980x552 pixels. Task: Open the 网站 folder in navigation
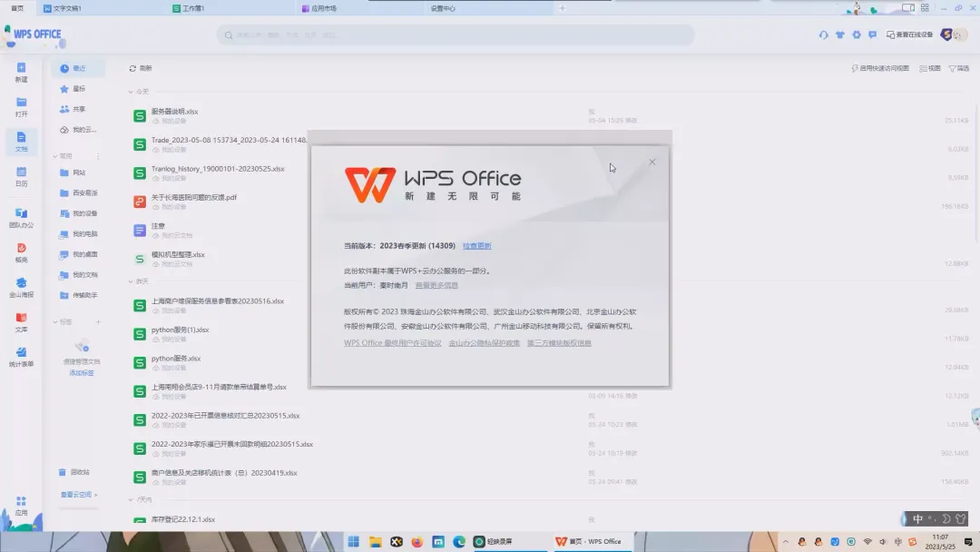click(78, 172)
